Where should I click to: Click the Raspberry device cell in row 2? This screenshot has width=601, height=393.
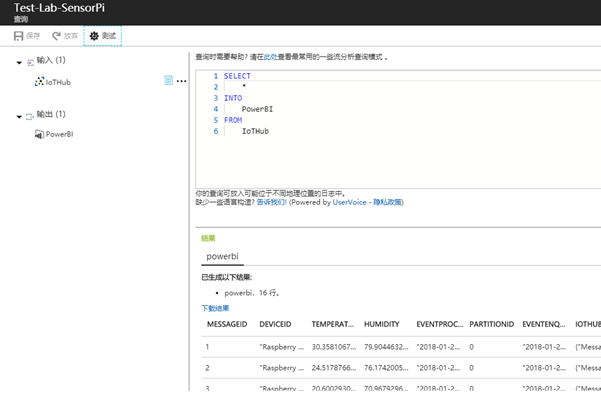[281, 368]
